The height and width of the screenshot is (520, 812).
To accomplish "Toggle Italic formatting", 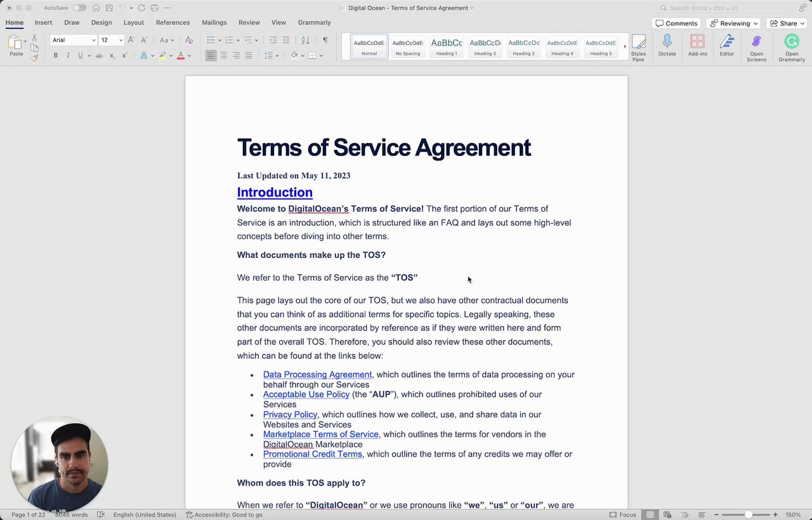I will [x=68, y=56].
